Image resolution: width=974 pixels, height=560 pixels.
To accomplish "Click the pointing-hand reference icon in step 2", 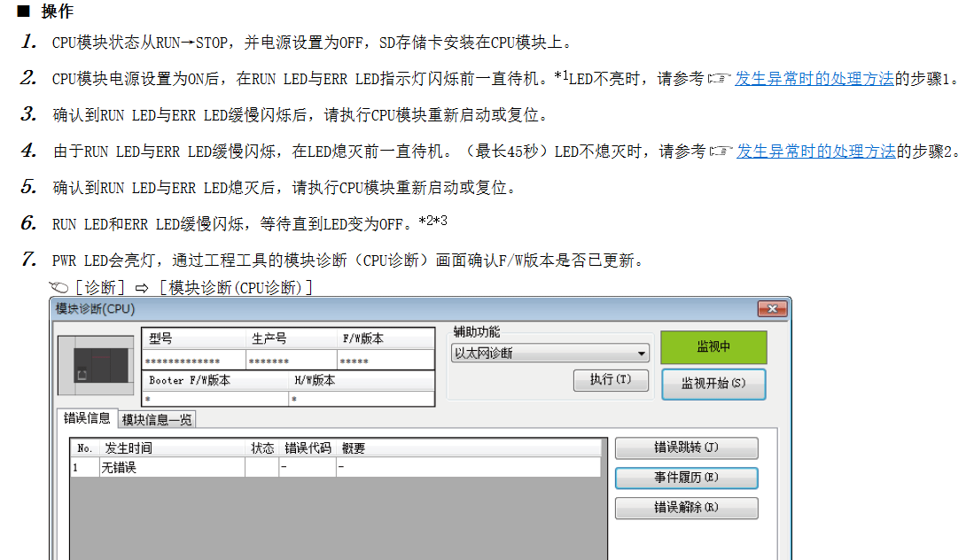I will point(719,79).
